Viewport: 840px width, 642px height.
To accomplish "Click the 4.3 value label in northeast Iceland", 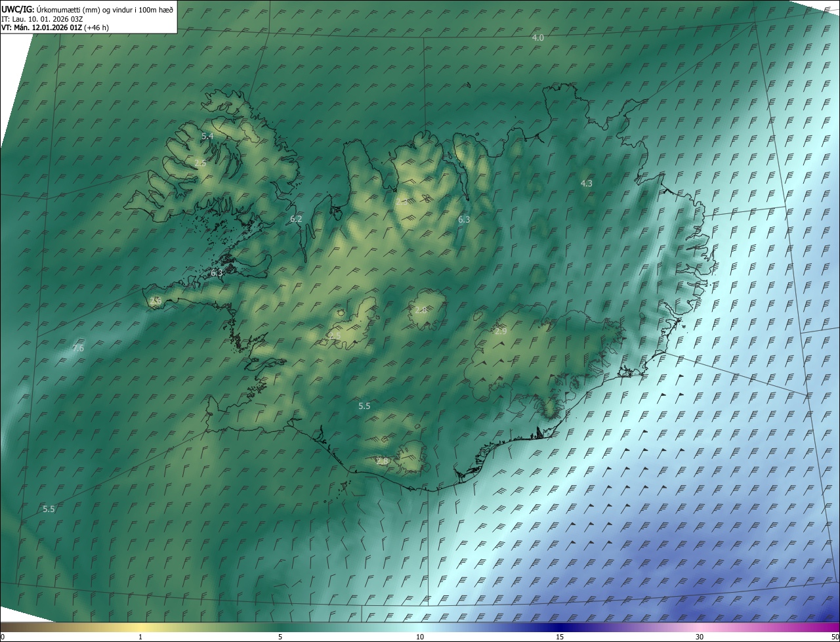I will point(587,183).
